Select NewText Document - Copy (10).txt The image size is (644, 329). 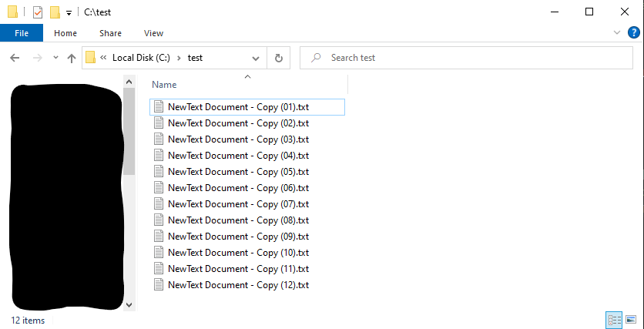[x=238, y=253]
